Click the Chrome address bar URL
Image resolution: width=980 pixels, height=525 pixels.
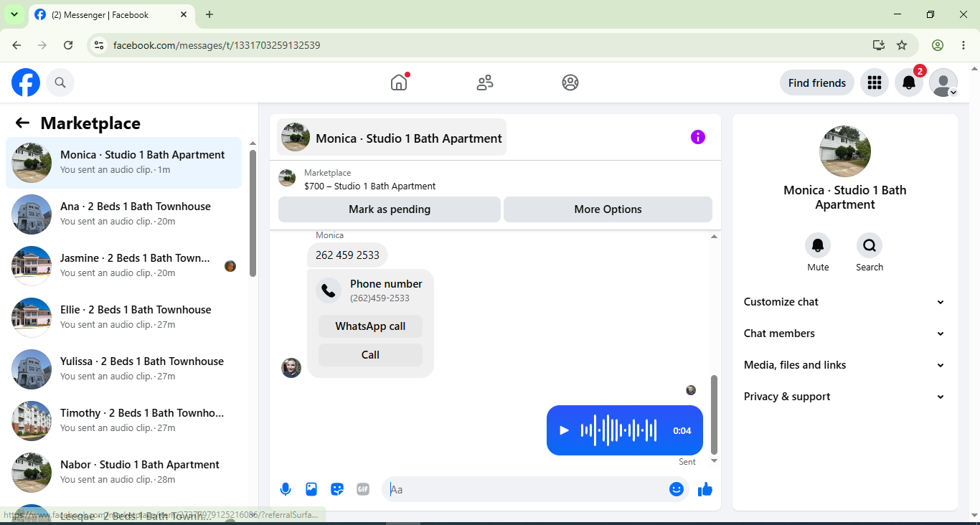(x=217, y=45)
